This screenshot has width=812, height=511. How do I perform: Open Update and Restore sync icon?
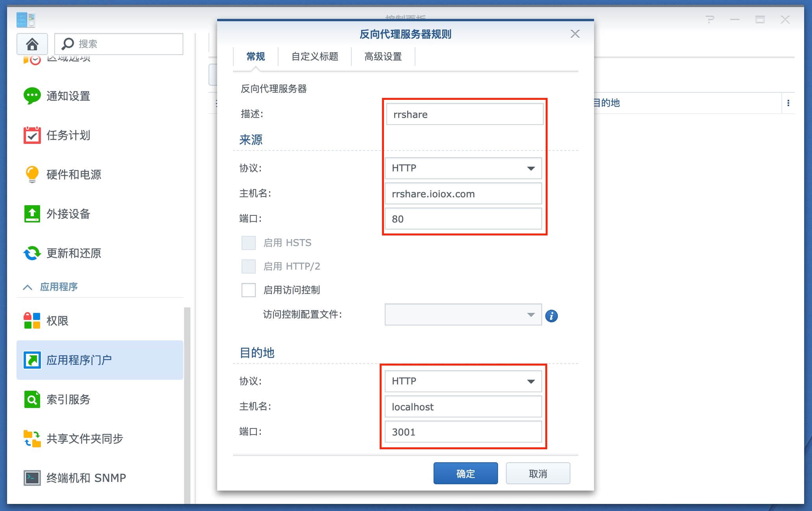(x=32, y=253)
